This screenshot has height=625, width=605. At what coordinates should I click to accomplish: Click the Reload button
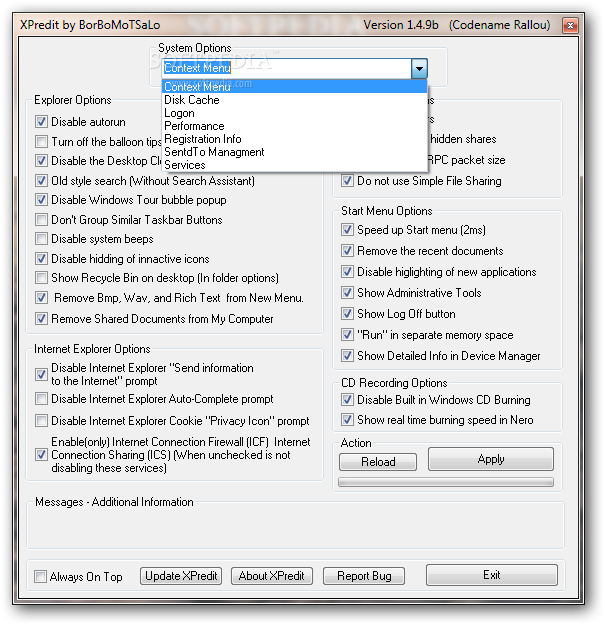(x=378, y=462)
